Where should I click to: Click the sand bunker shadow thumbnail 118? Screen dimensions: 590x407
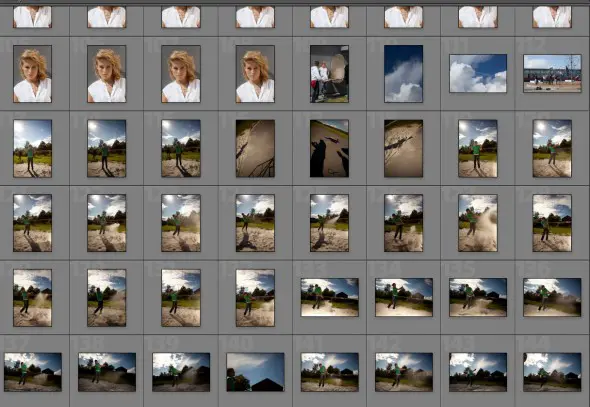coord(403,148)
